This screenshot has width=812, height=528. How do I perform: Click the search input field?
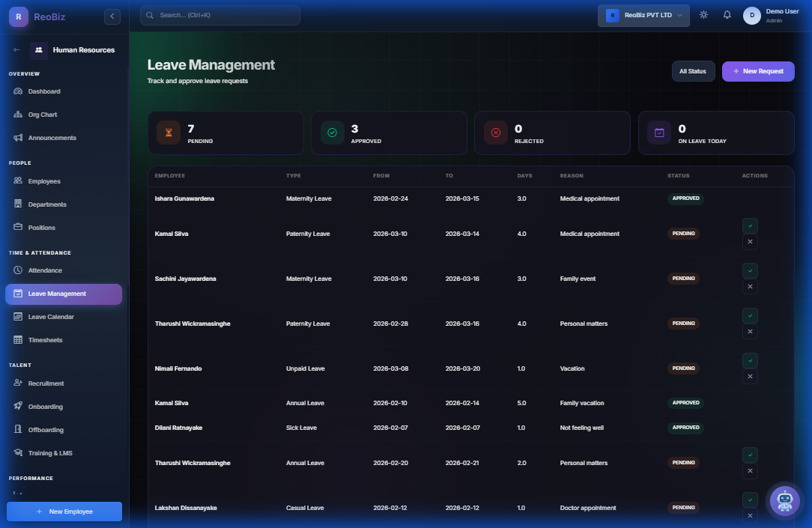point(219,15)
